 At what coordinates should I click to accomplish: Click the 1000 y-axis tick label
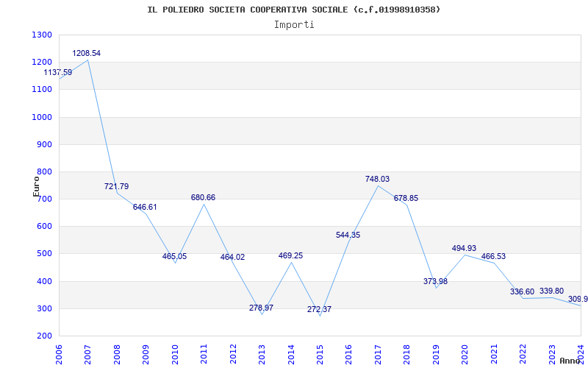pos(41,117)
